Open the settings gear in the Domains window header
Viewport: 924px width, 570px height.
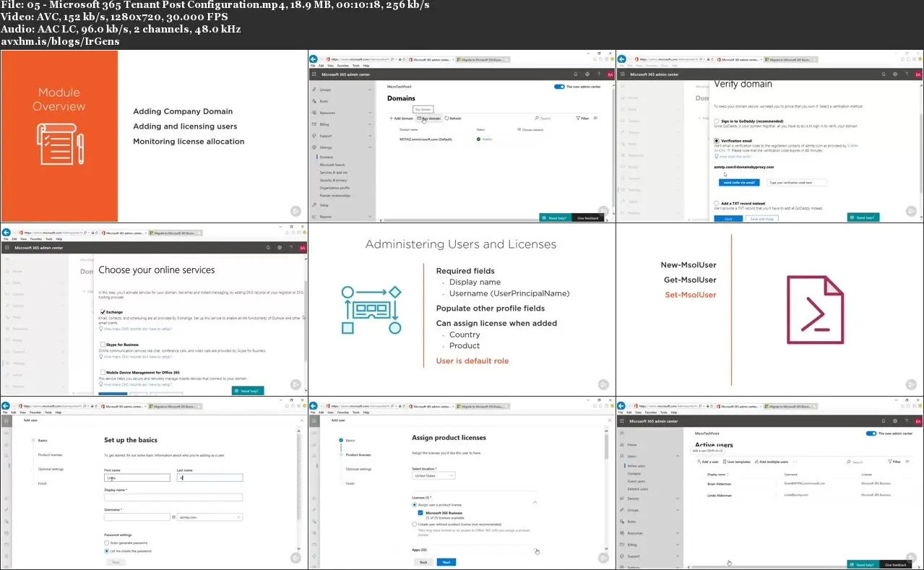(587, 74)
